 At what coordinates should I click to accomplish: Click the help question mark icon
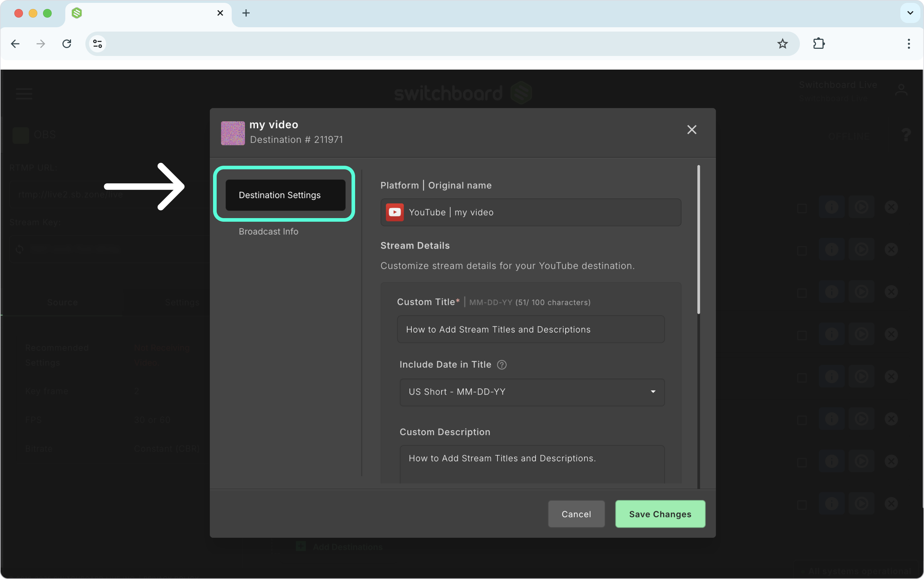coord(906,135)
